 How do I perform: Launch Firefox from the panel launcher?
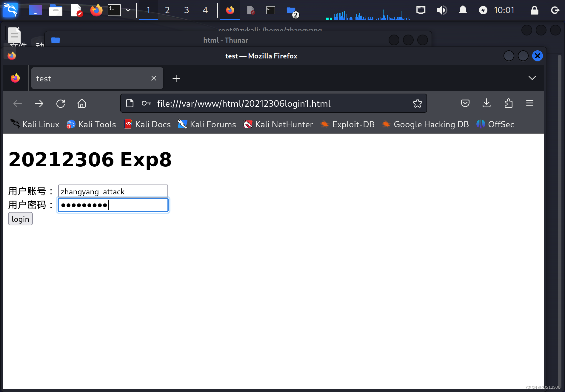pos(96,10)
